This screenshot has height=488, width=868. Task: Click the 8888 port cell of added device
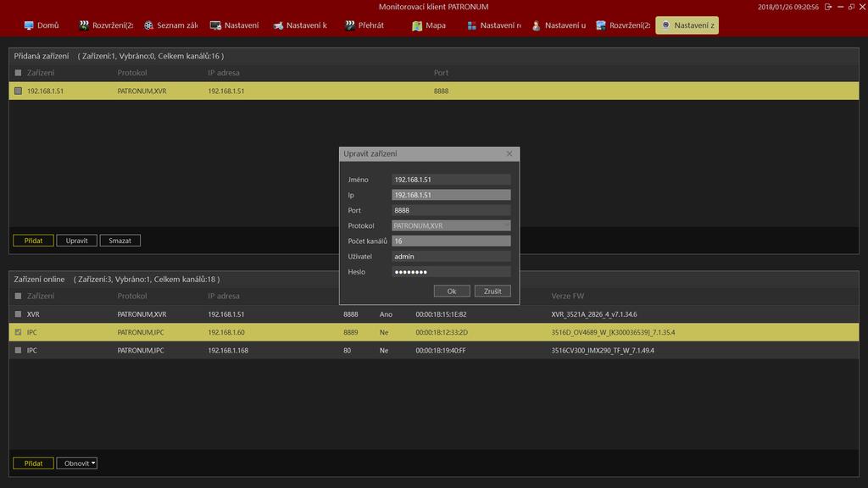441,91
